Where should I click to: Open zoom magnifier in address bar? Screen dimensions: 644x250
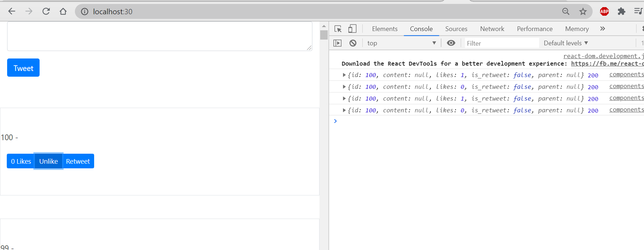click(x=566, y=11)
